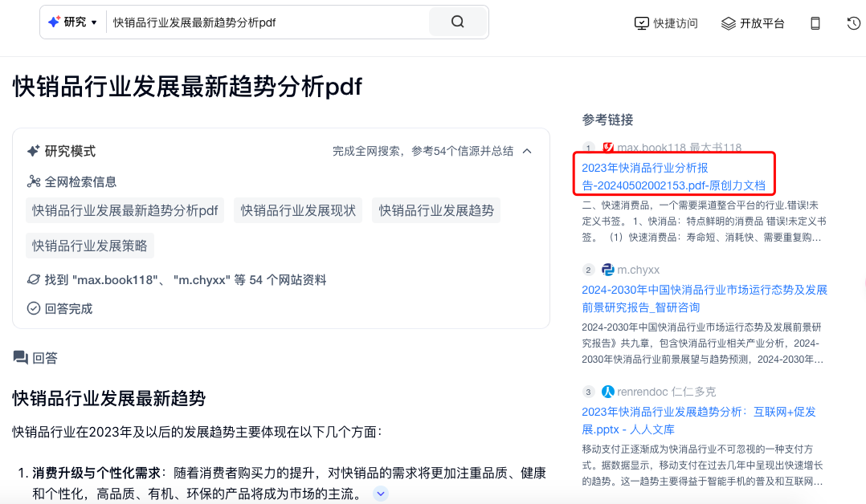Open the 人人文库 pptx link
Image resolution: width=866 pixels, height=504 pixels.
(x=699, y=421)
